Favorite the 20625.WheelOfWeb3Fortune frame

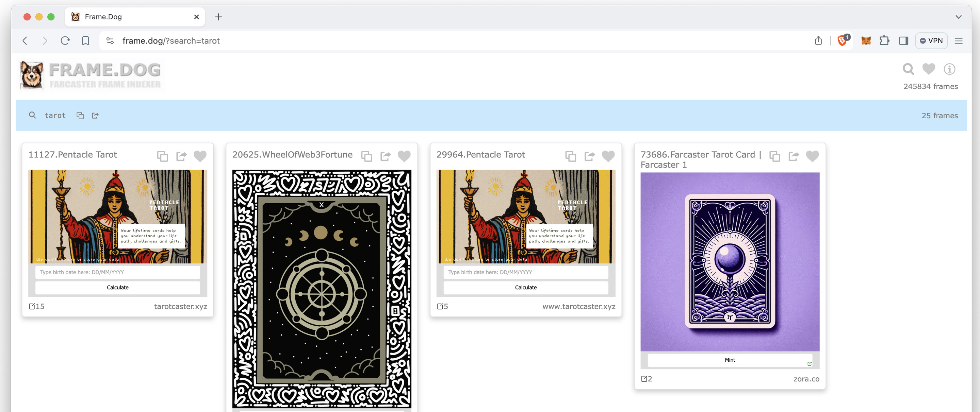point(404,156)
